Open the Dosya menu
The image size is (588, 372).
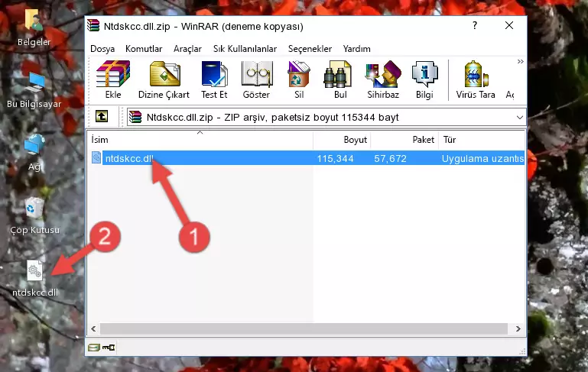click(x=102, y=49)
